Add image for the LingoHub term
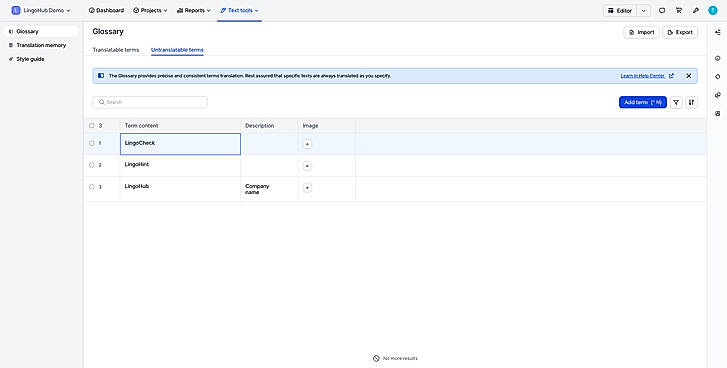This screenshot has height=368, width=727. [307, 188]
